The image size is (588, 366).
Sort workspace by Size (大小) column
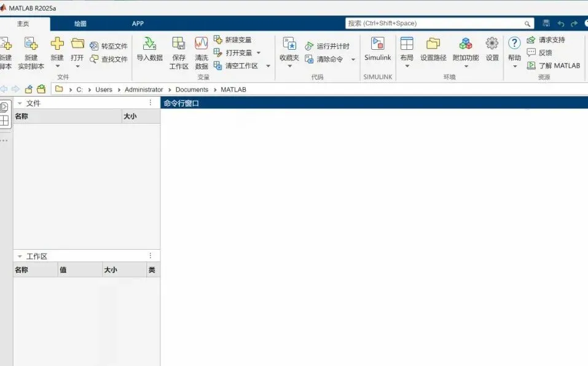click(x=124, y=270)
